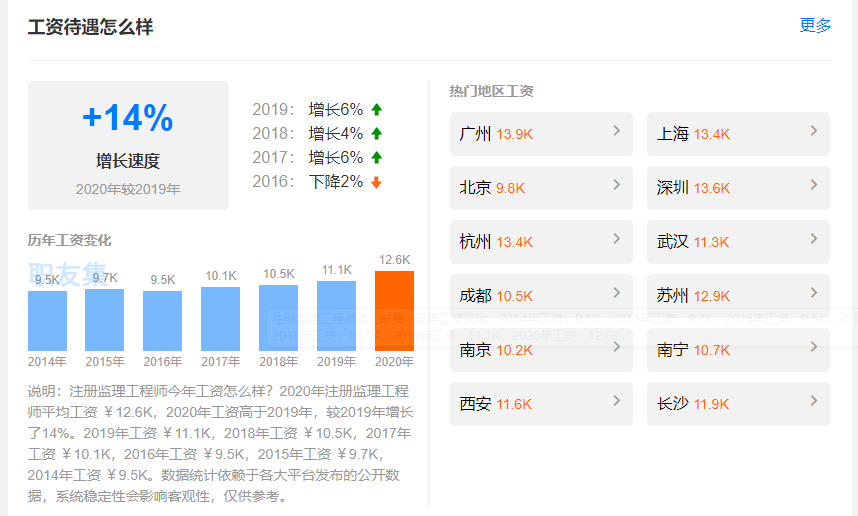Click the orange down arrow beside 2016 下降2%
The height and width of the screenshot is (516, 858).
pos(377,182)
